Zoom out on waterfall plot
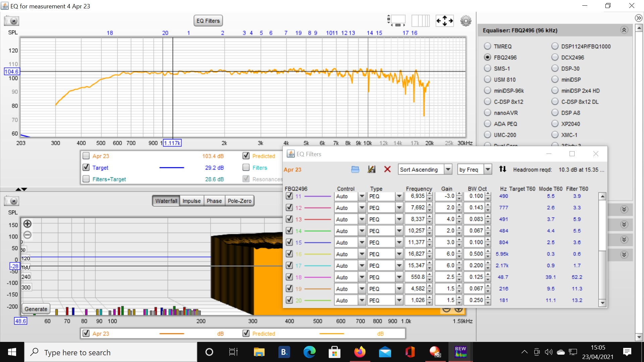The height and width of the screenshot is (362, 644). tap(28, 235)
